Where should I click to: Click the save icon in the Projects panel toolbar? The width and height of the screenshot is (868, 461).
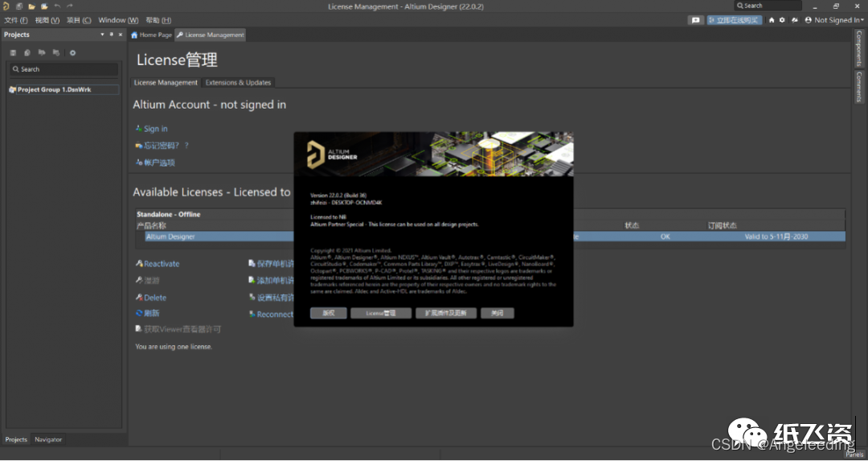(x=13, y=53)
